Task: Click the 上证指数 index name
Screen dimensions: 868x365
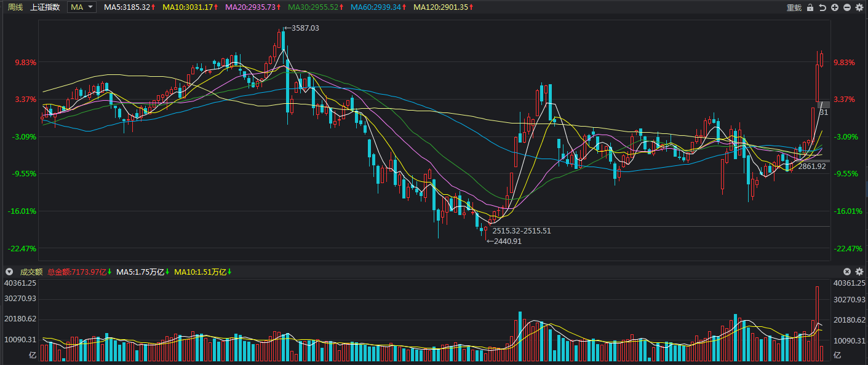Action: tap(45, 7)
